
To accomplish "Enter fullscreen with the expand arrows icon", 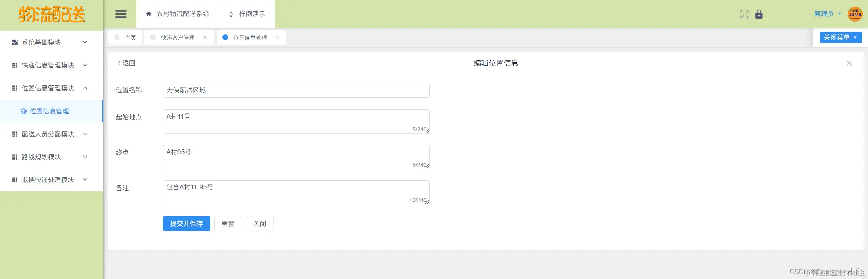I will [745, 14].
